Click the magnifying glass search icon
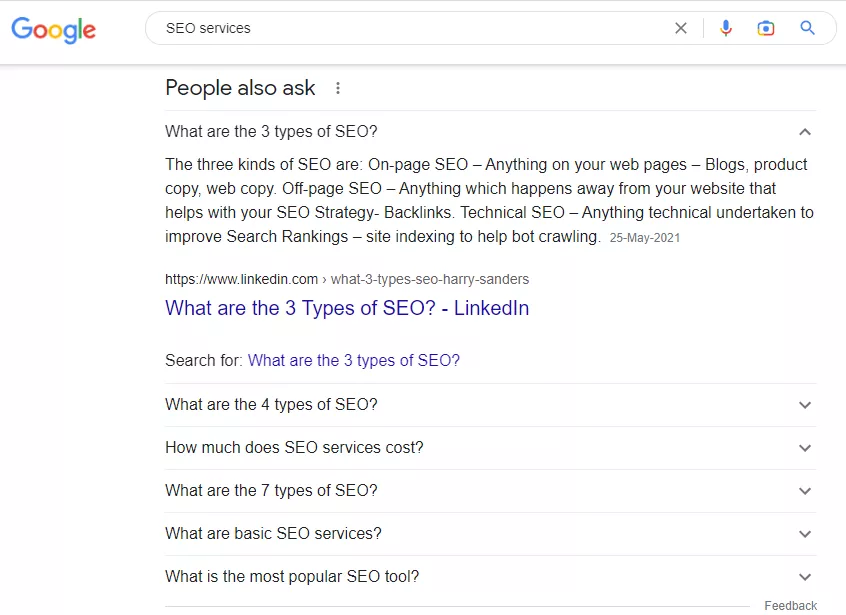Screen dimensions: 846x615 tap(807, 28)
